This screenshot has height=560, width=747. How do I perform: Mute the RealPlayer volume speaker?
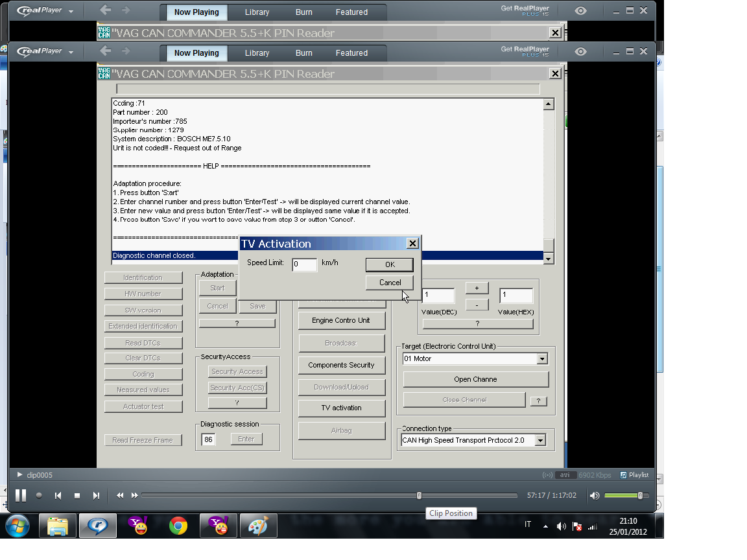[x=594, y=496]
